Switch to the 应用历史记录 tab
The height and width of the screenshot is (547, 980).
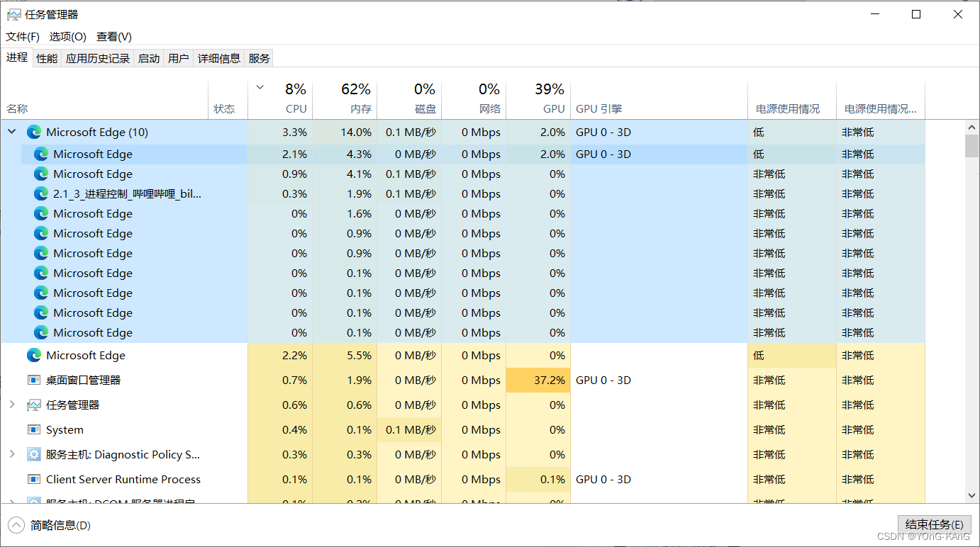[98, 58]
